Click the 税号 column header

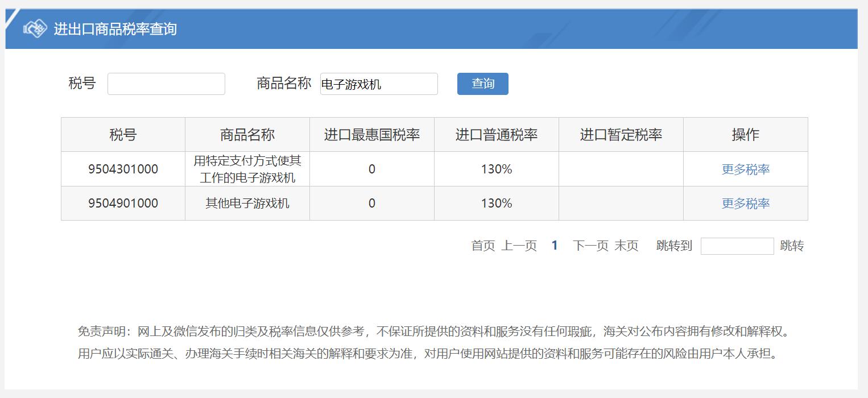[122, 134]
